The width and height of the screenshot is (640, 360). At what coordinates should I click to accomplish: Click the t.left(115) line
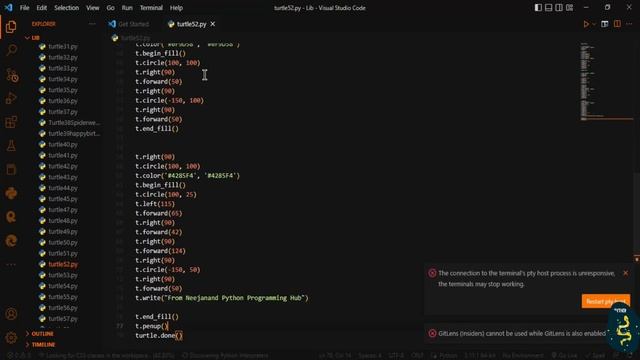(155, 204)
